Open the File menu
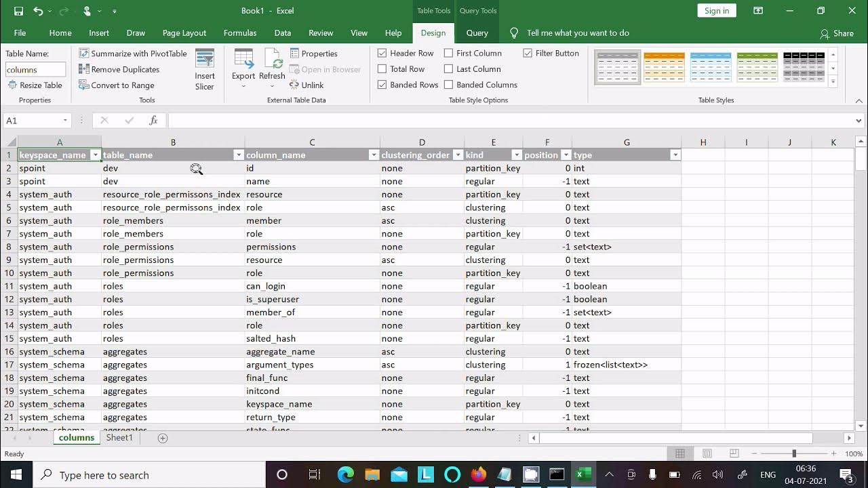Screen dimensions: 868x488 point(20,33)
